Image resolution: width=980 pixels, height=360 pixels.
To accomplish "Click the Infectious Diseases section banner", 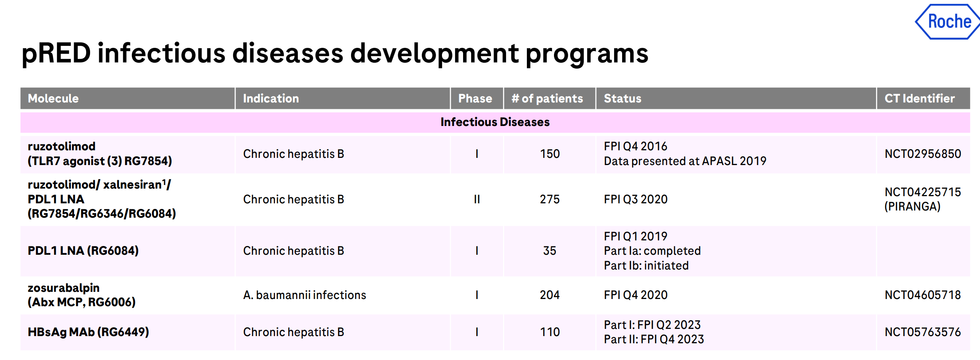I will tap(495, 122).
